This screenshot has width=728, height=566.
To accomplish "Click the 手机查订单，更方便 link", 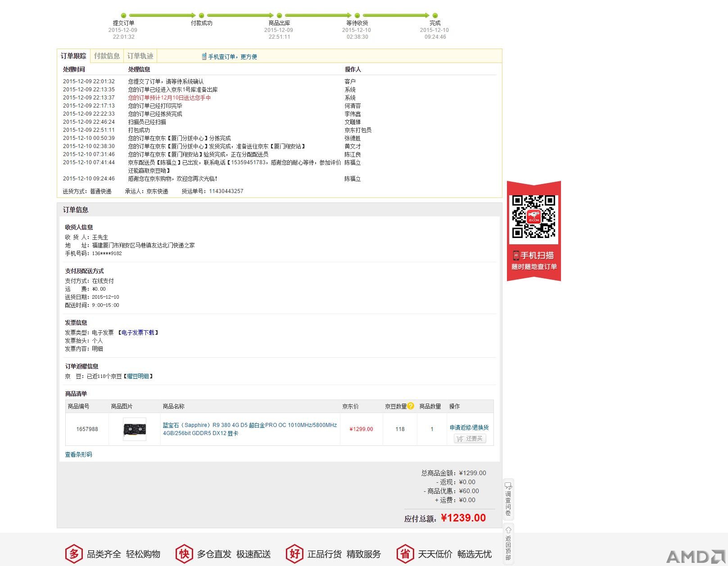I will pyautogui.click(x=232, y=57).
